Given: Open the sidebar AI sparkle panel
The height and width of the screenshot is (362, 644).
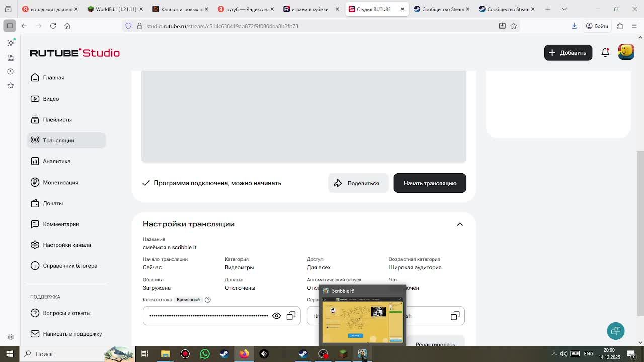Looking at the screenshot, I should coord(10,43).
